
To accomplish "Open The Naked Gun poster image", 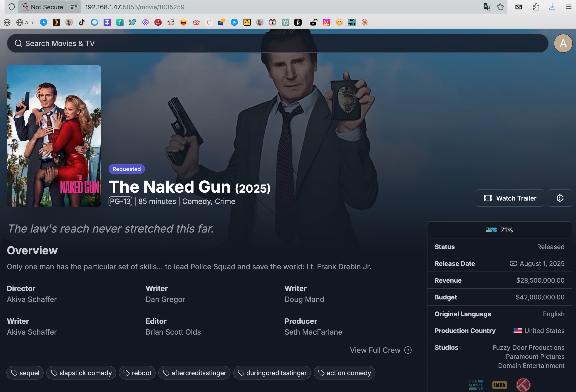I will tap(54, 136).
